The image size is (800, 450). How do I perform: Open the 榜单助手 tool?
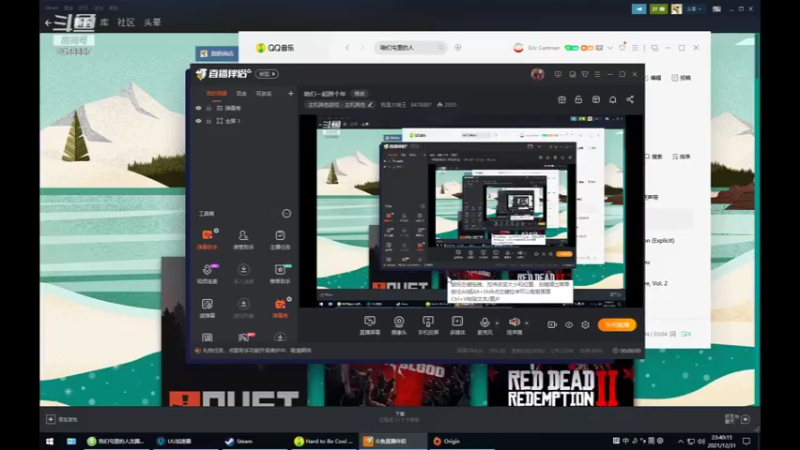coord(280,273)
